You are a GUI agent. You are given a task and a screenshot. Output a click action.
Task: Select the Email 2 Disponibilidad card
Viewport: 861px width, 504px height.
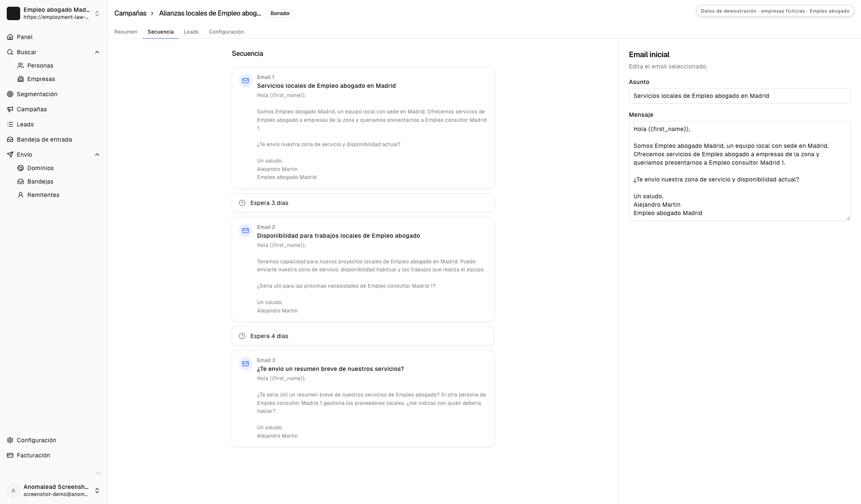pyautogui.click(x=363, y=269)
